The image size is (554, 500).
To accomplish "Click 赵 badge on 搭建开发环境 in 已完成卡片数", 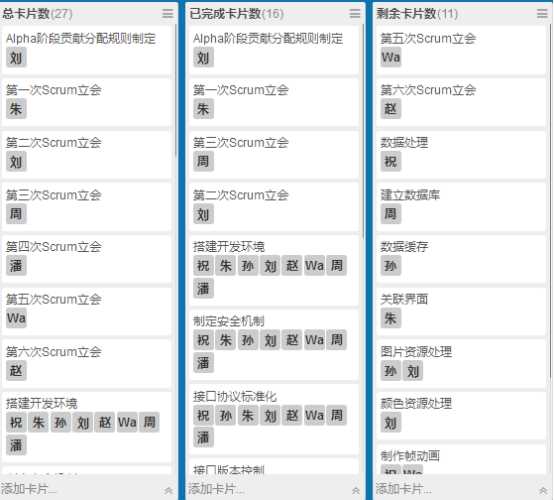I will click(x=292, y=265).
